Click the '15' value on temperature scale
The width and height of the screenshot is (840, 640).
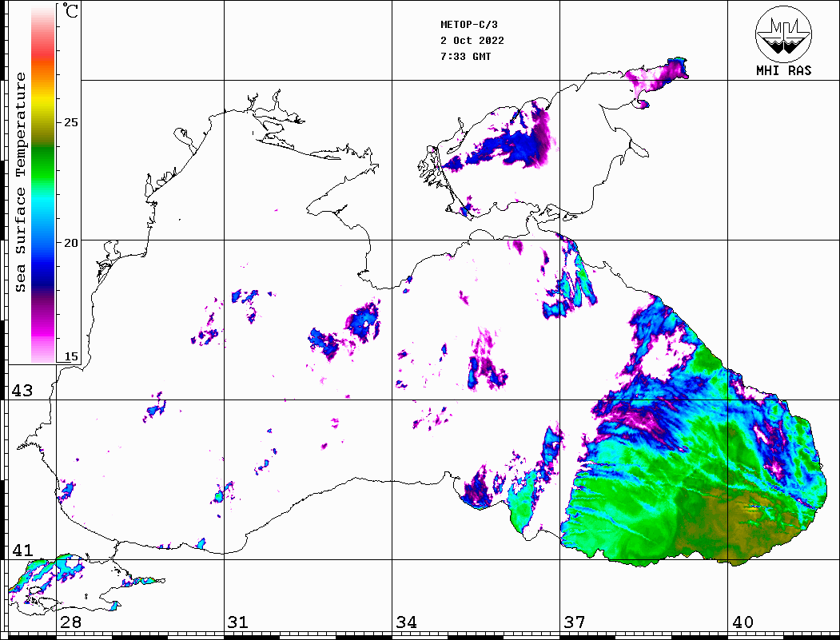[x=70, y=356]
